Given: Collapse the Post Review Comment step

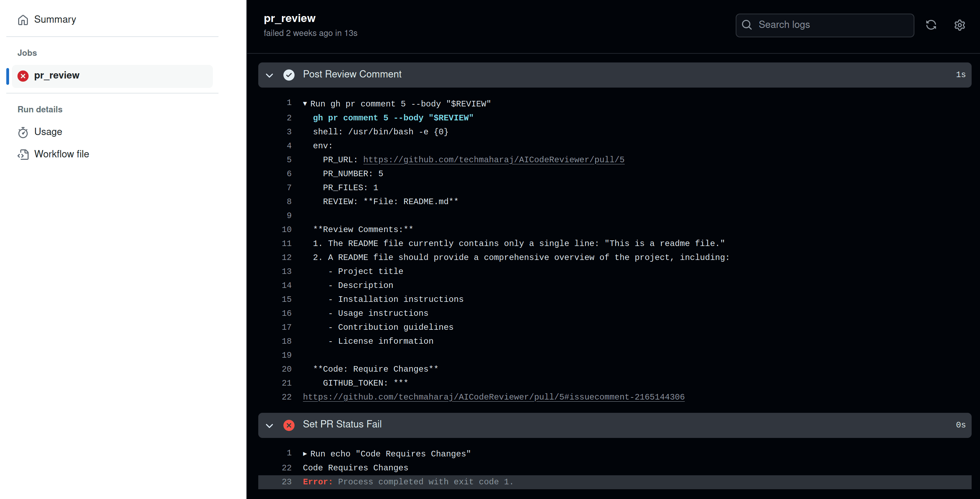Looking at the screenshot, I should [269, 75].
